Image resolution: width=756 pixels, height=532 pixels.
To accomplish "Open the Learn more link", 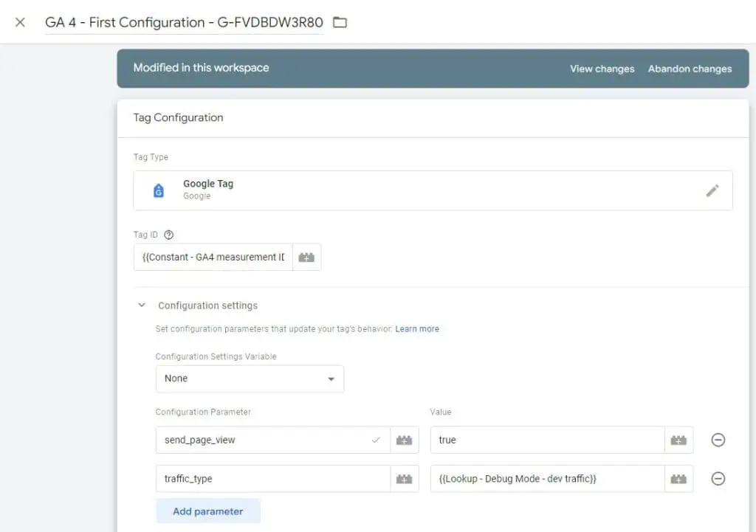I will (x=417, y=328).
